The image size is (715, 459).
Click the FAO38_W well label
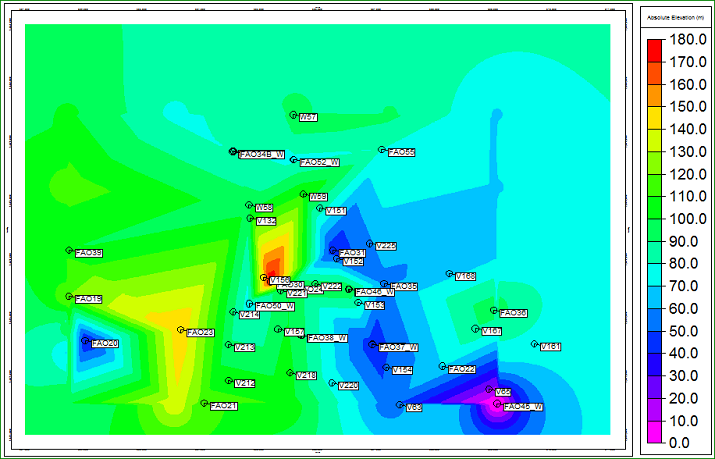[328, 338]
